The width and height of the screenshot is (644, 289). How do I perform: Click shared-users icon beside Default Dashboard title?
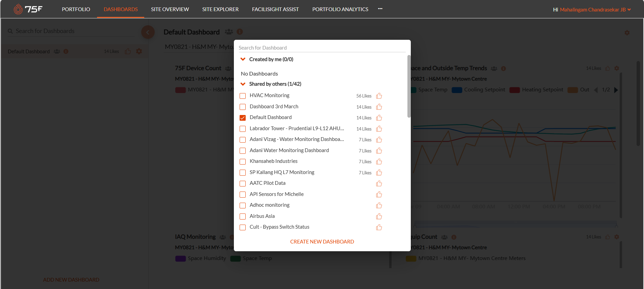tap(229, 32)
